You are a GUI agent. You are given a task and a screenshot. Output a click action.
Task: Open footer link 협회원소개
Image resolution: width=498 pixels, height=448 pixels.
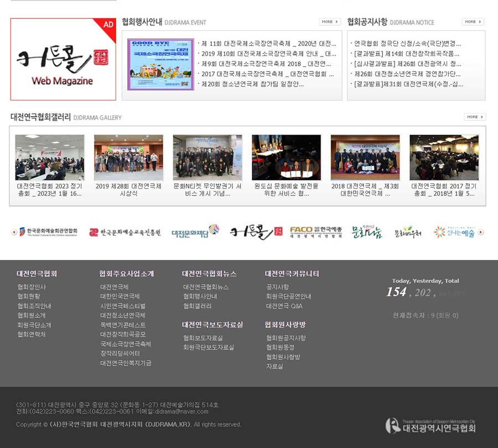tap(32, 315)
